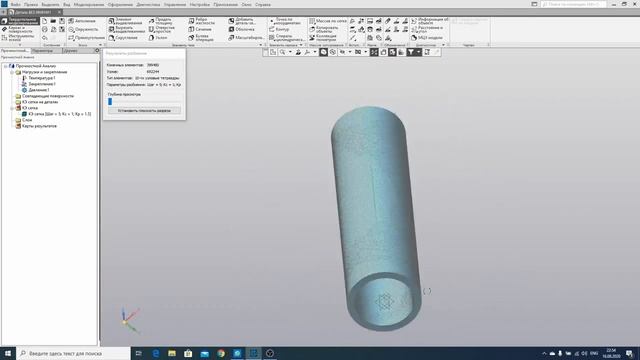Image resolution: width=640 pixels, height=360 pixels.
Task: Select Ребро жесткости tool
Action: [x=202, y=21]
